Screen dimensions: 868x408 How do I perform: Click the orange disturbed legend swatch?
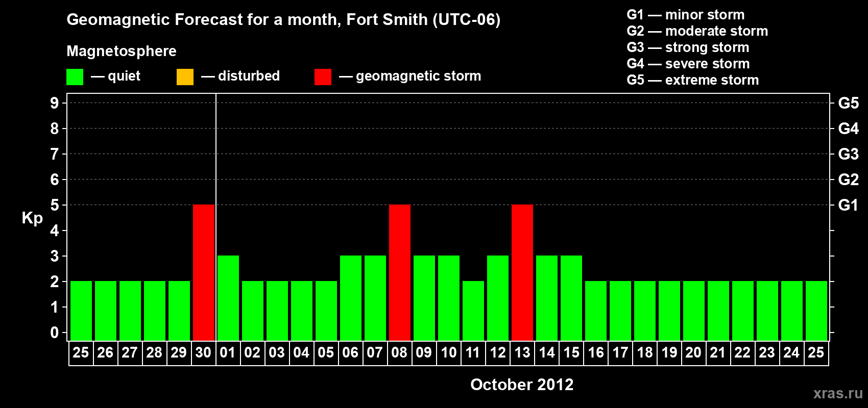click(185, 77)
